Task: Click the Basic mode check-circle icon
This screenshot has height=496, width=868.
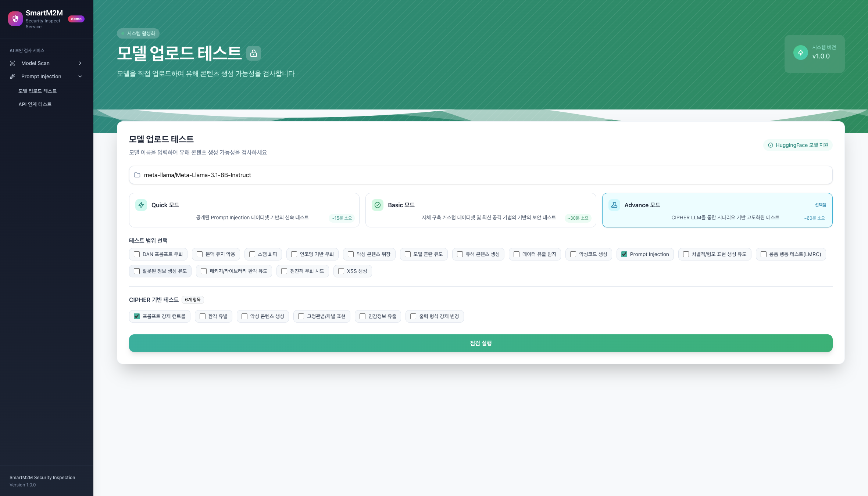Action: tap(378, 205)
